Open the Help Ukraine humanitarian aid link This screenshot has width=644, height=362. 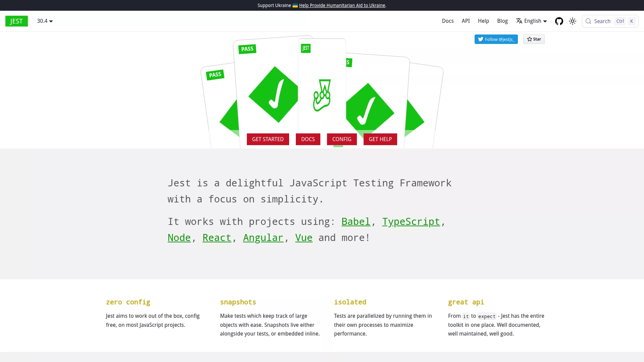point(342,5)
